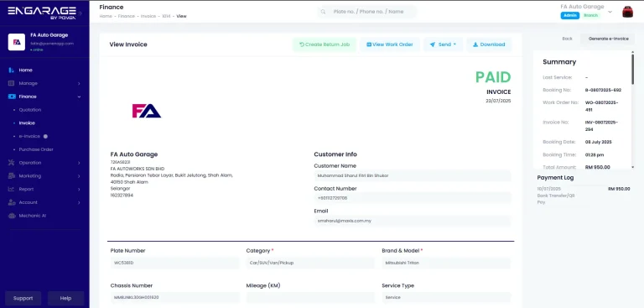Click invoice number INV-08072025-294
Image resolution: width=644 pixels, height=308 pixels.
[602, 126]
